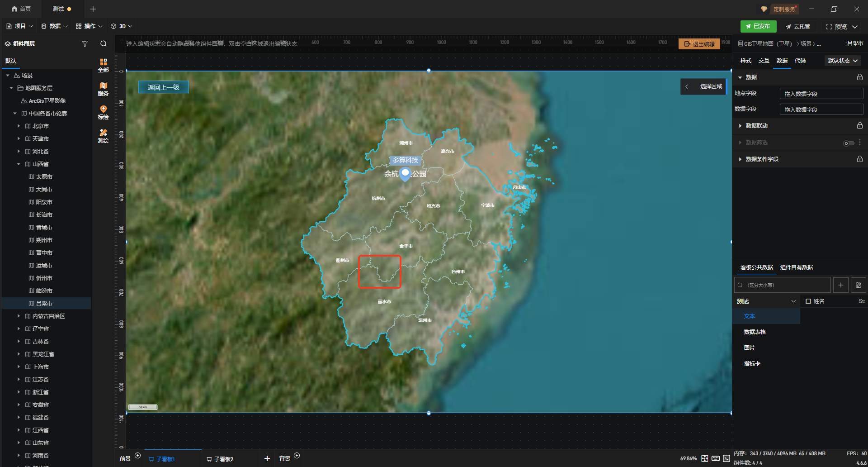Click the 地点字段 data field input
Viewport: 868px width, 467px height.
click(821, 94)
